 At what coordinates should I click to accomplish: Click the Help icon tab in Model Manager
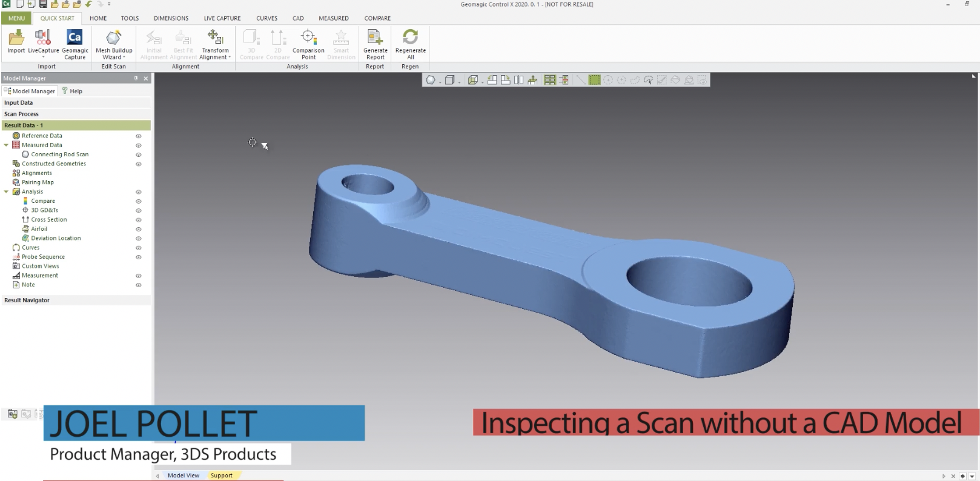tap(72, 91)
